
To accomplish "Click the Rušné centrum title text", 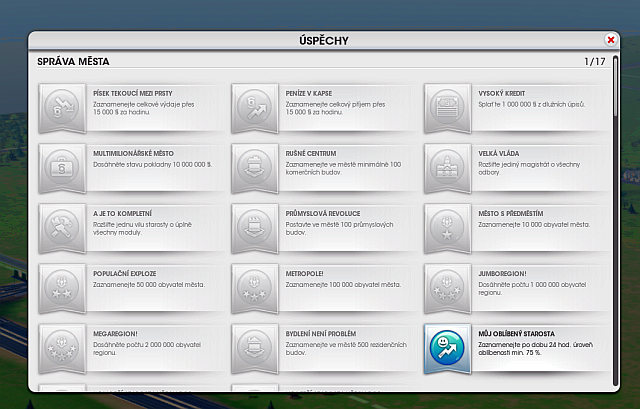I will pyautogui.click(x=311, y=153).
